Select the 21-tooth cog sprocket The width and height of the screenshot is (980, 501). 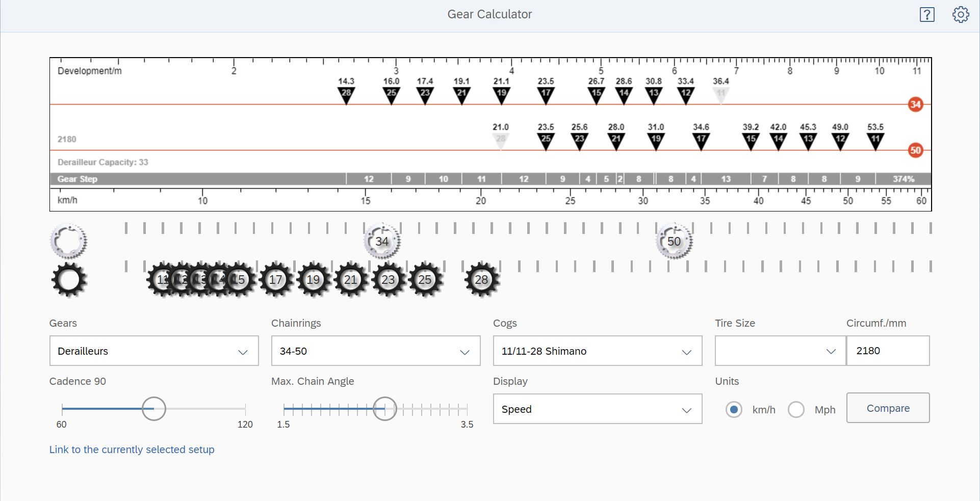click(x=350, y=280)
